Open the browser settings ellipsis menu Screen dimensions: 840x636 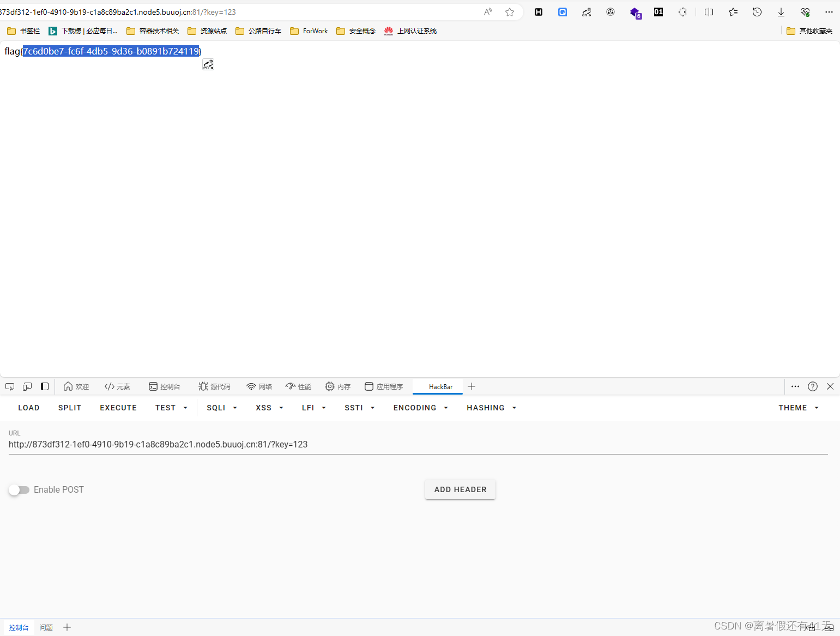pyautogui.click(x=829, y=12)
